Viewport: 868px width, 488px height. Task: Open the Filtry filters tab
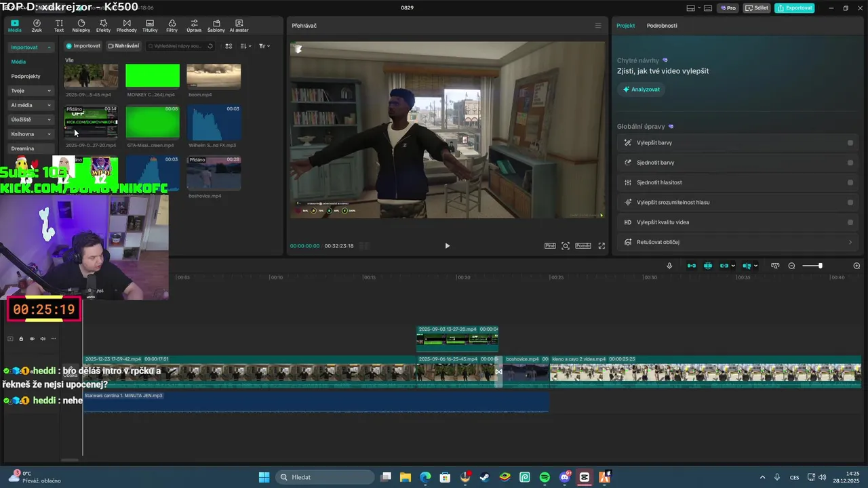tap(172, 26)
